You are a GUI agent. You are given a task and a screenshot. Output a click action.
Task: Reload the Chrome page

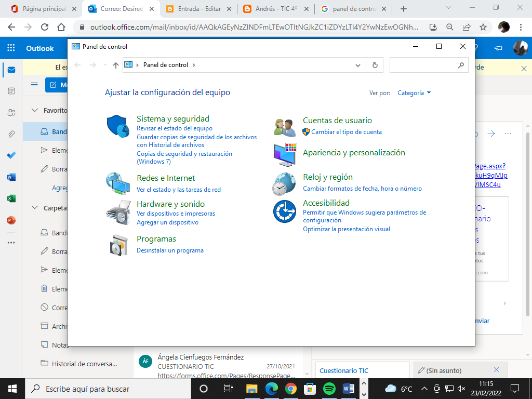[45, 27]
